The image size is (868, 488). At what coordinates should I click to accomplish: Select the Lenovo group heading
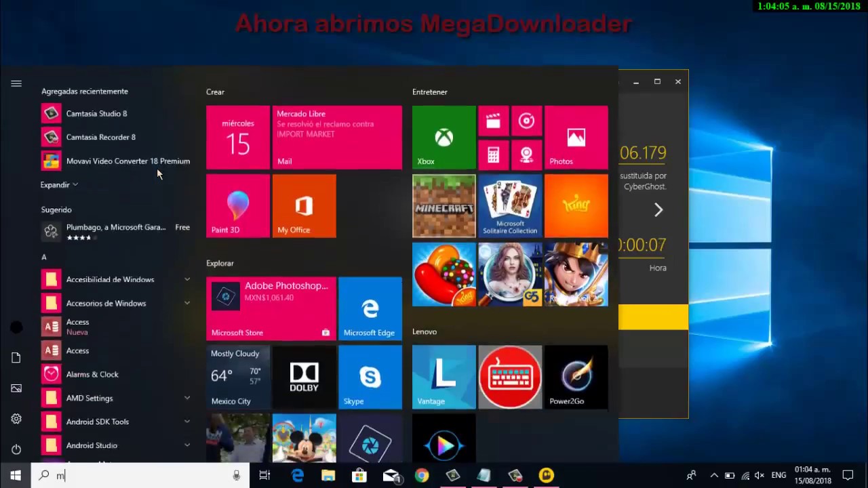pos(425,331)
